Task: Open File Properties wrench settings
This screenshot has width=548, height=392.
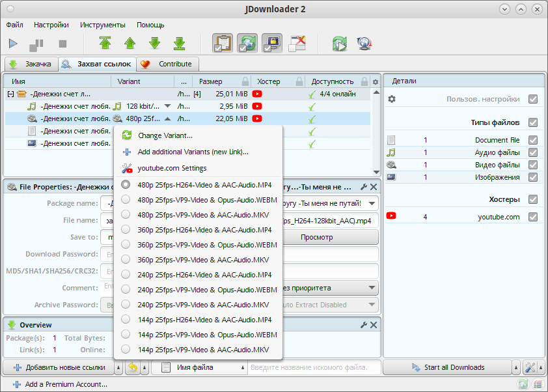Action: [x=364, y=187]
